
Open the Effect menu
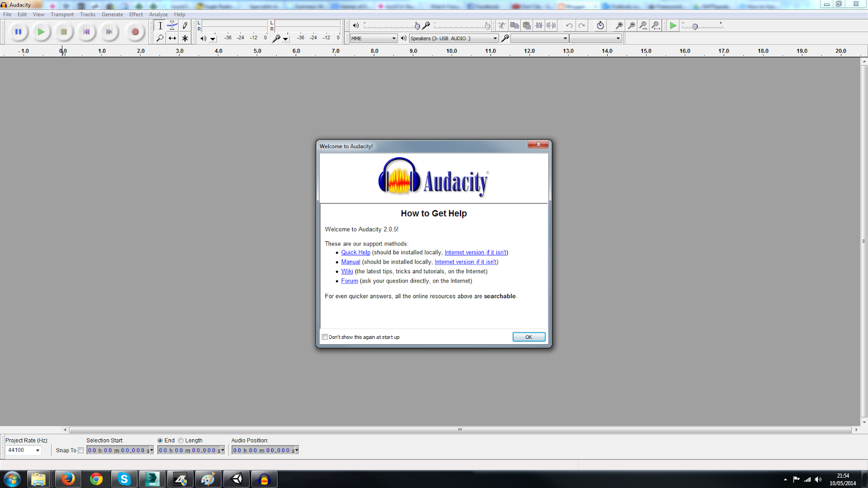[136, 15]
